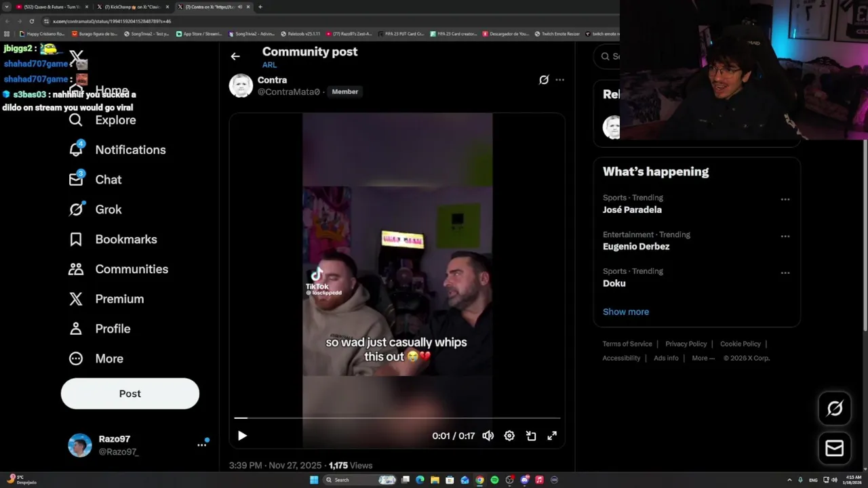The width and height of the screenshot is (868, 488).
Task: Enter video fullscreen mode
Action: pos(552,436)
